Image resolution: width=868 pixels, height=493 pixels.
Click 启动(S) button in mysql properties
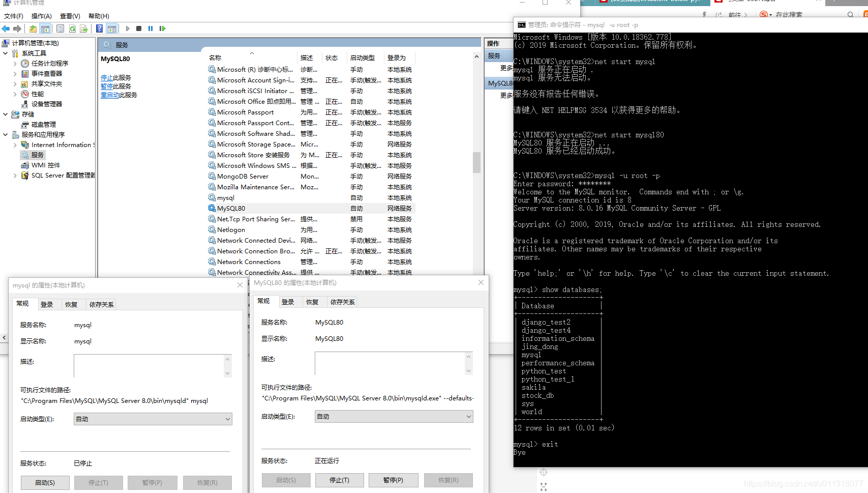tap(45, 482)
